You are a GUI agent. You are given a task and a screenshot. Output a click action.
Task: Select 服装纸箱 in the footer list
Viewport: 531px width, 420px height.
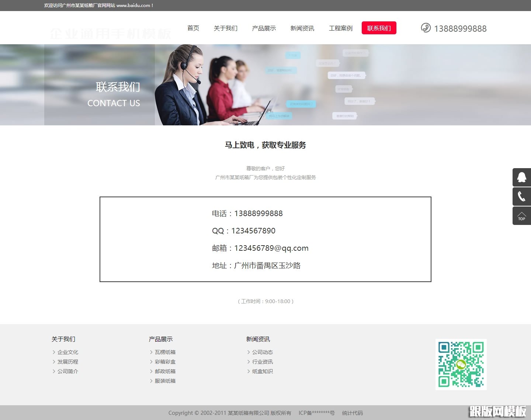tap(165, 381)
